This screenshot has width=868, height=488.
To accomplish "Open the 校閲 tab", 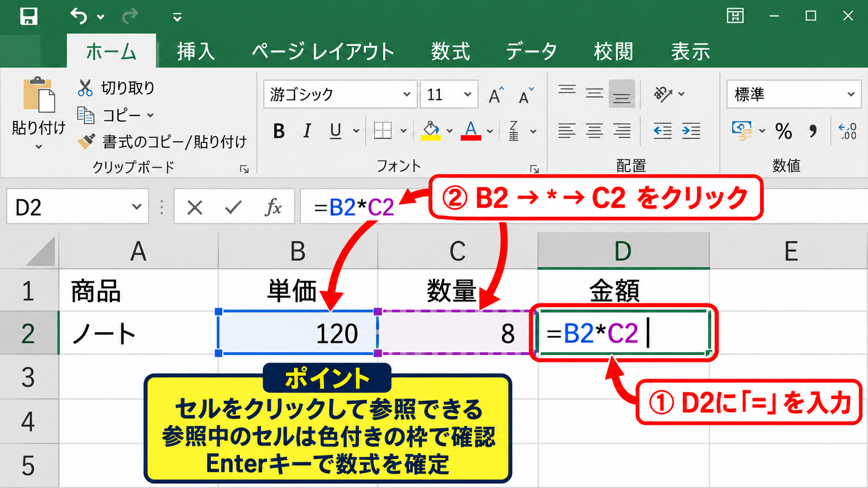I will (614, 51).
